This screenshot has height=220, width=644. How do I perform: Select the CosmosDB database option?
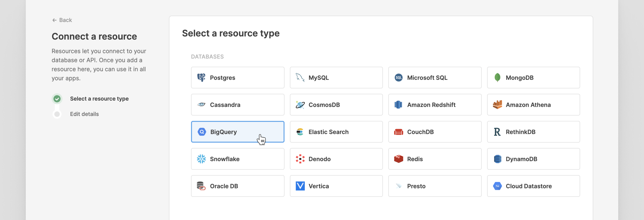336,105
